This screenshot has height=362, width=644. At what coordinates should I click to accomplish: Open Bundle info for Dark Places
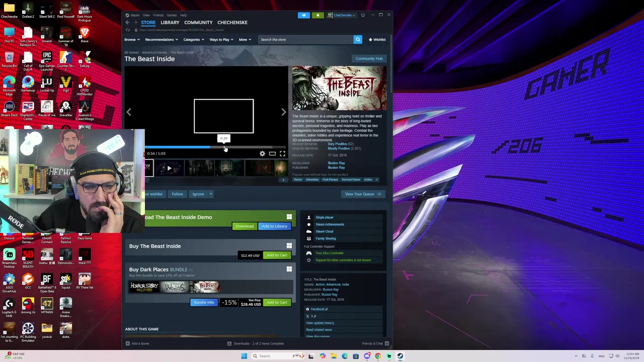[x=204, y=303]
